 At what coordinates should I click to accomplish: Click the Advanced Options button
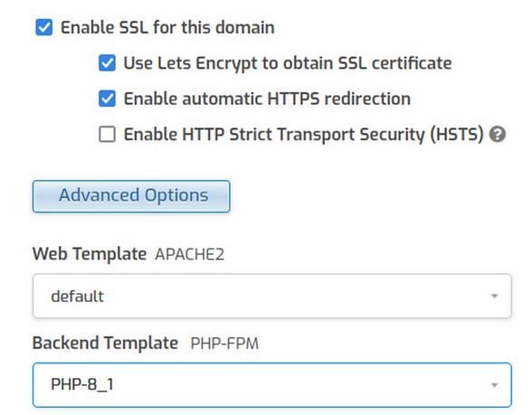pos(131,196)
